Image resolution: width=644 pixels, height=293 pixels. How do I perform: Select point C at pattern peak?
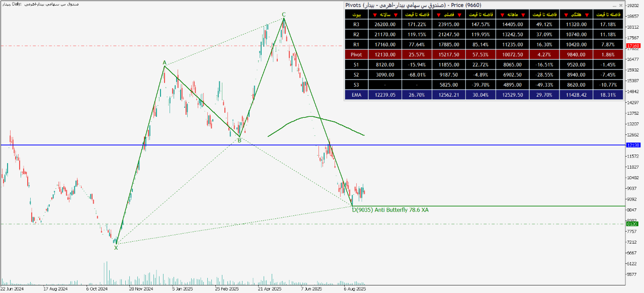[284, 15]
